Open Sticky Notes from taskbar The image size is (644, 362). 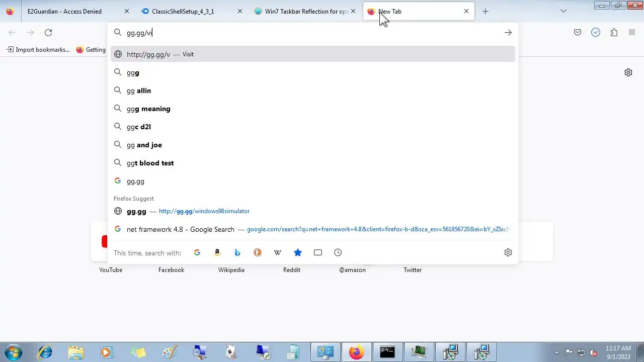pyautogui.click(x=138, y=352)
